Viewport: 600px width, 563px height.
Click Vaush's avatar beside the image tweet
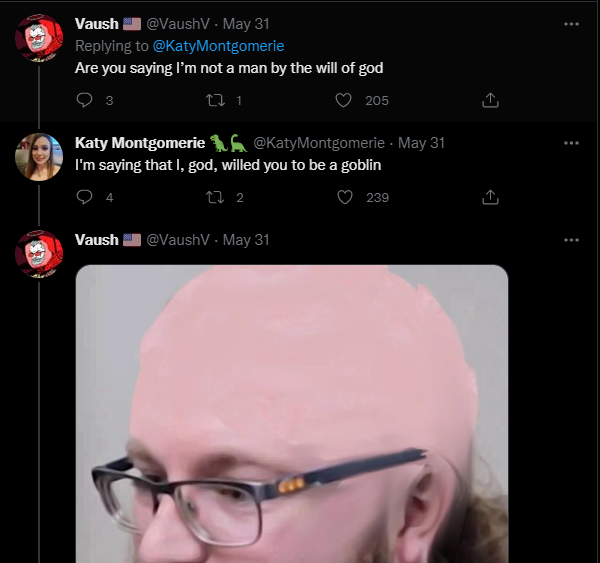(x=39, y=254)
